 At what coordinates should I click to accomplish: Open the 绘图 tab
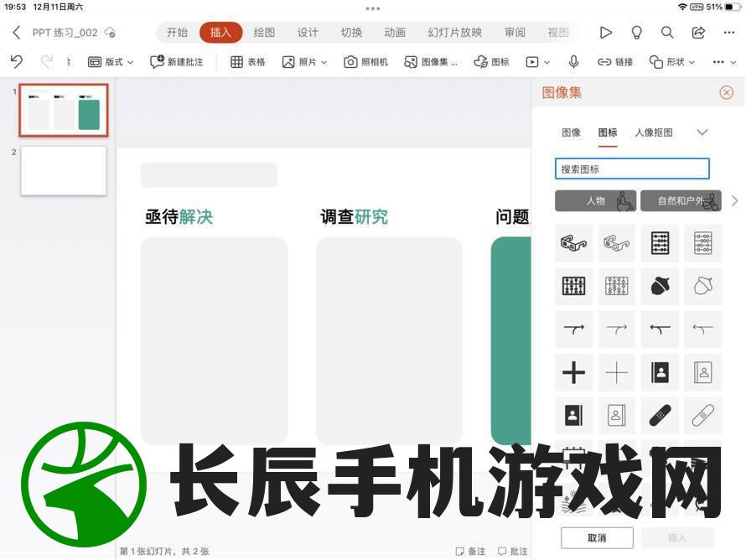[x=264, y=33]
